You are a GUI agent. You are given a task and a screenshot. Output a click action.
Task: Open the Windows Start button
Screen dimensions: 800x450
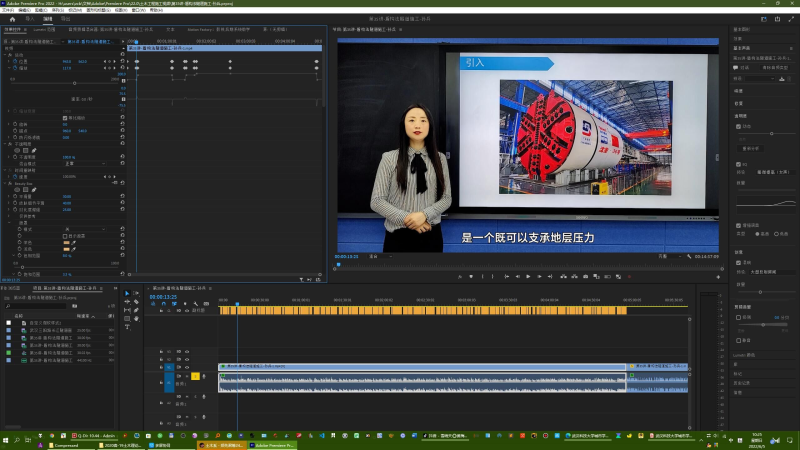tap(7, 439)
